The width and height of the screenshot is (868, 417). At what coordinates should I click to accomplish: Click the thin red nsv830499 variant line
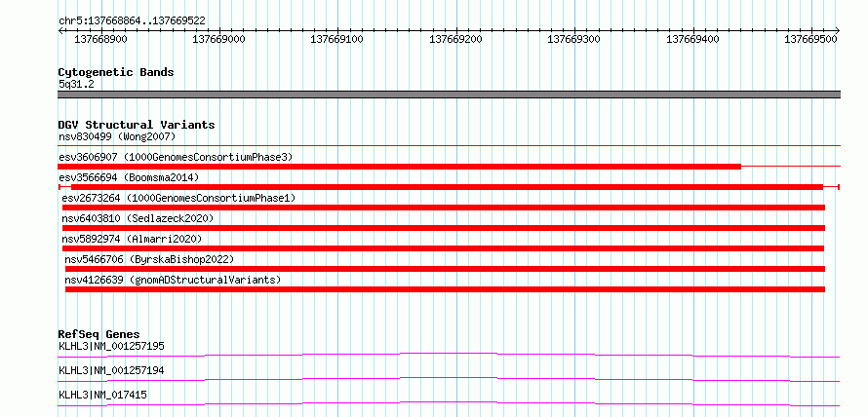pos(449,145)
